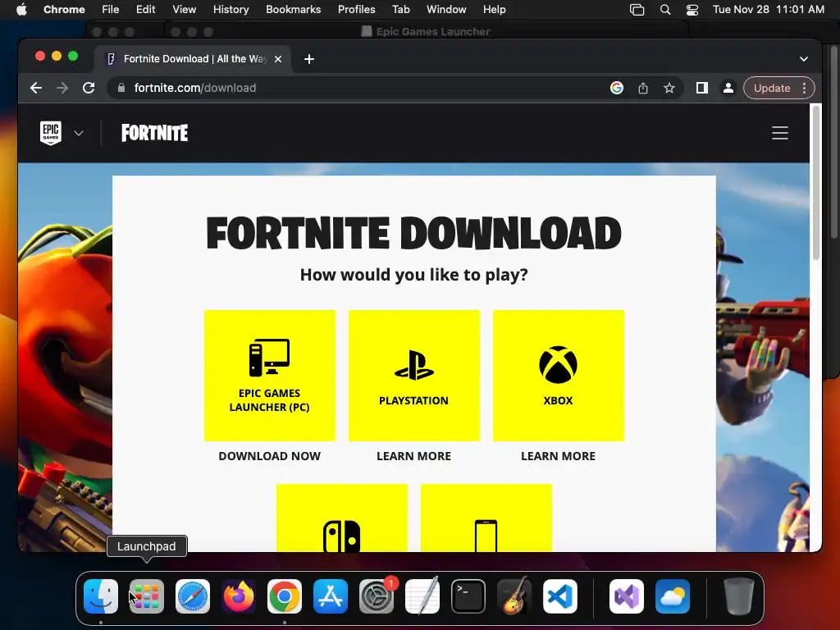The height and width of the screenshot is (630, 840).
Task: Open the History menu
Action: click(x=231, y=10)
